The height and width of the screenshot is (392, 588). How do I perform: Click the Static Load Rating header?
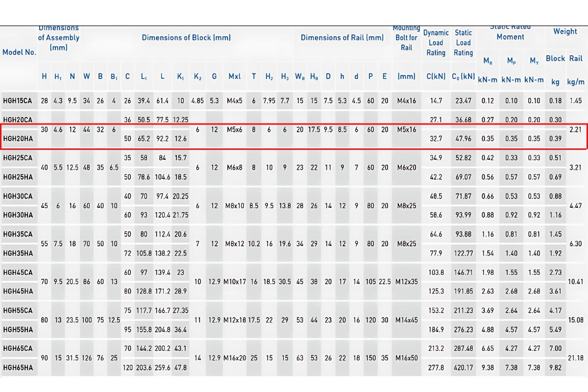coord(463,43)
